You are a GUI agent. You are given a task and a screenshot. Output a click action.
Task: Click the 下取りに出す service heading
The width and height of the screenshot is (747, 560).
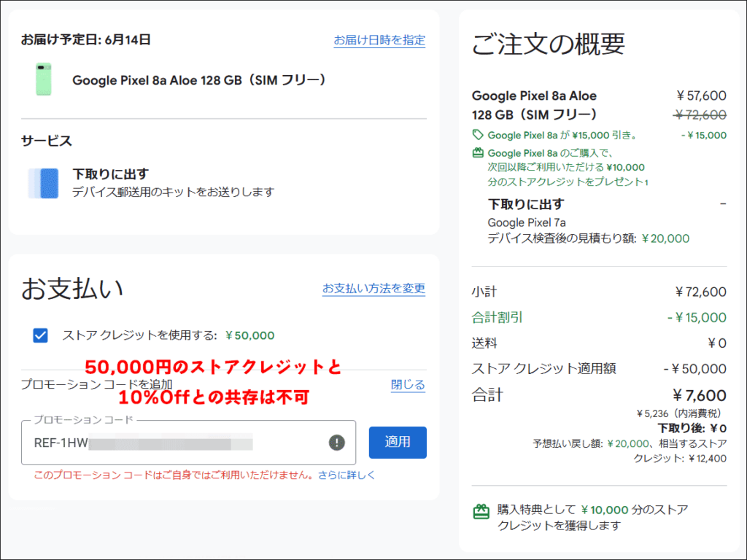coord(111,174)
